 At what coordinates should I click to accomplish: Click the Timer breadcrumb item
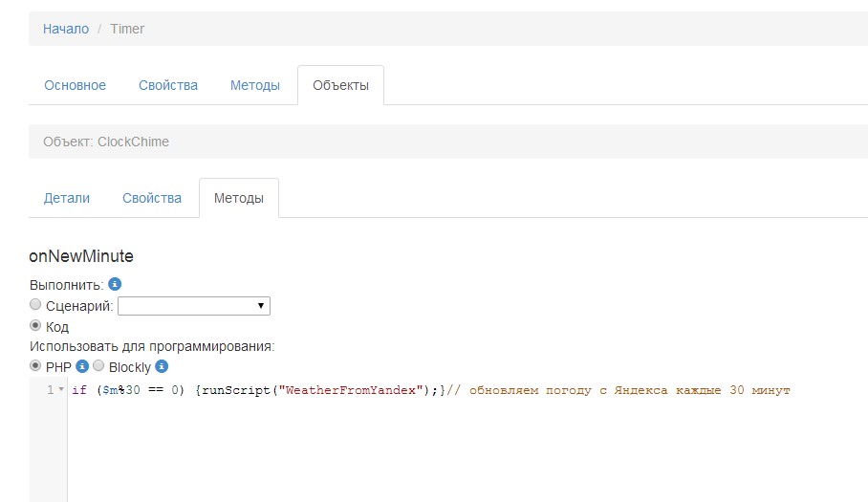(x=127, y=29)
